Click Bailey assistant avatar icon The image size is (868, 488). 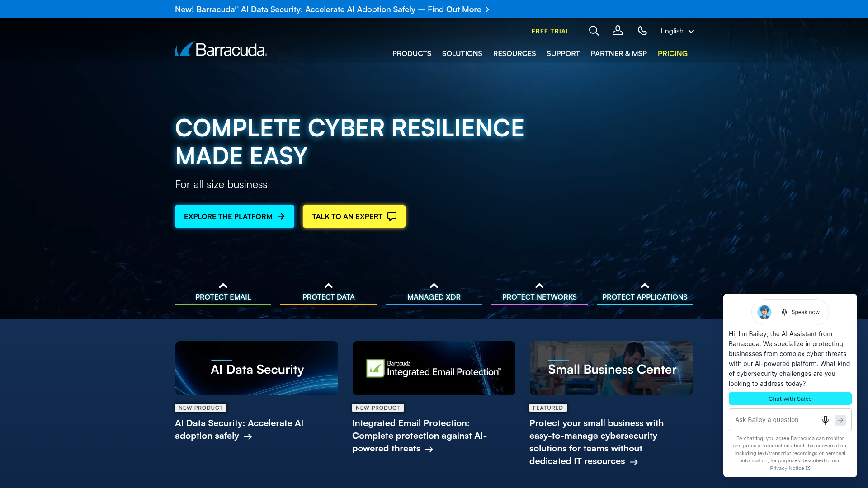[764, 312]
